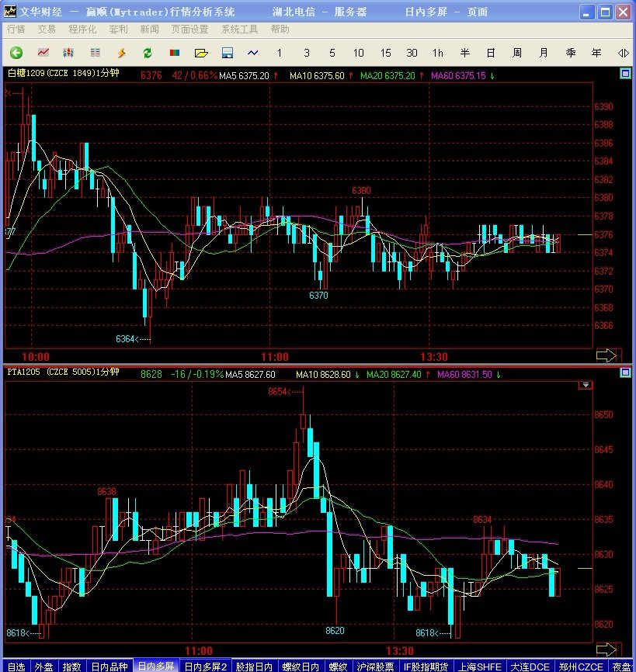This screenshot has height=672, width=636.
Task: Click the quote list table icon
Action: tap(95, 53)
